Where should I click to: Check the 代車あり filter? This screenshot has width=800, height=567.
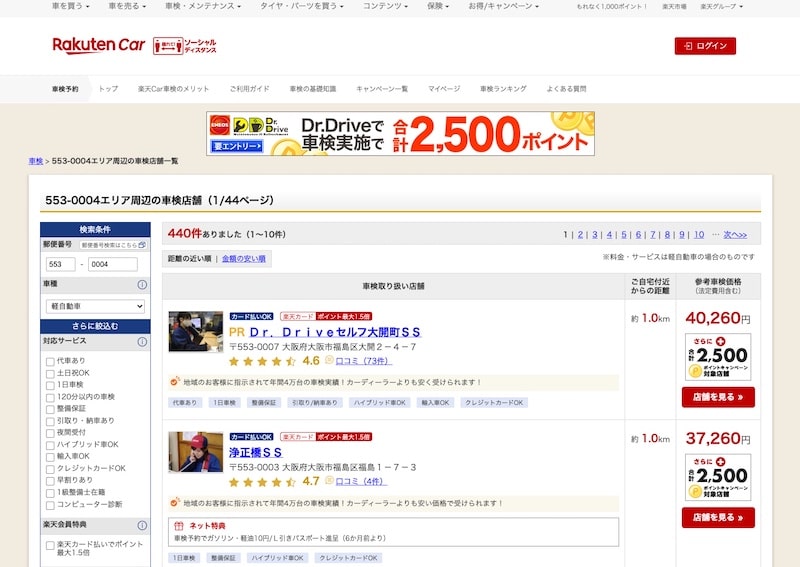point(50,361)
